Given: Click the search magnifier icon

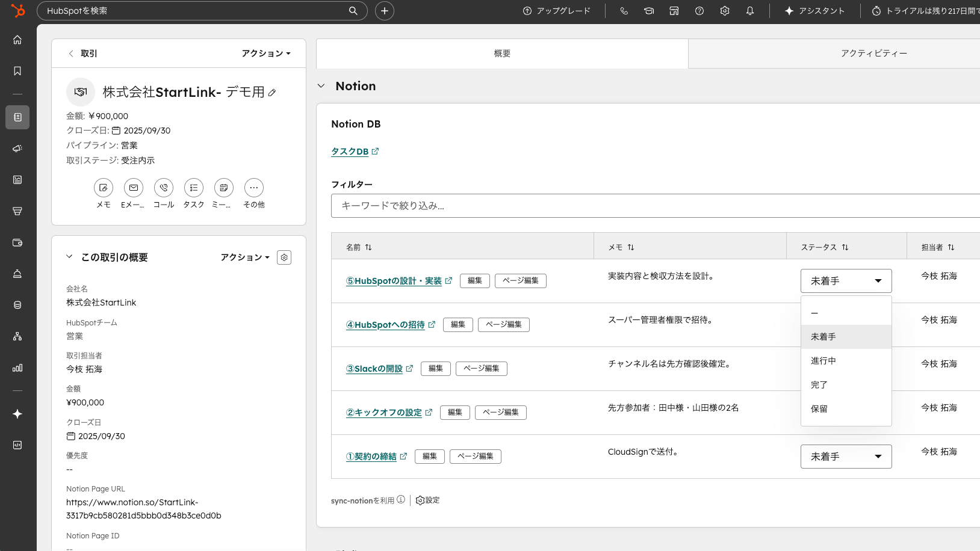Looking at the screenshot, I should 353,11.
